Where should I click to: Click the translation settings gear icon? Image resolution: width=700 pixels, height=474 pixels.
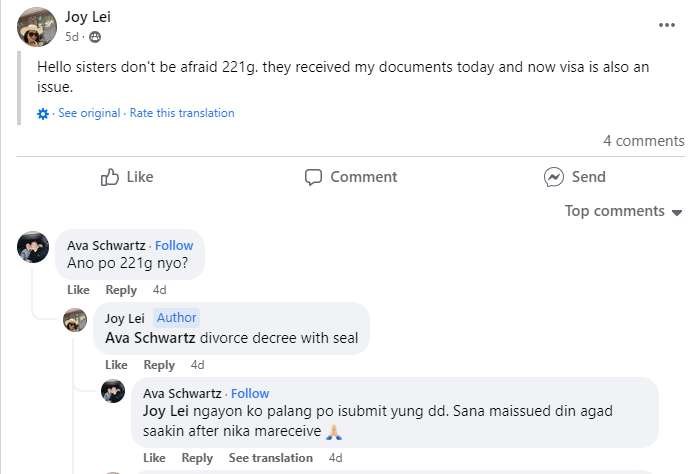coord(43,114)
